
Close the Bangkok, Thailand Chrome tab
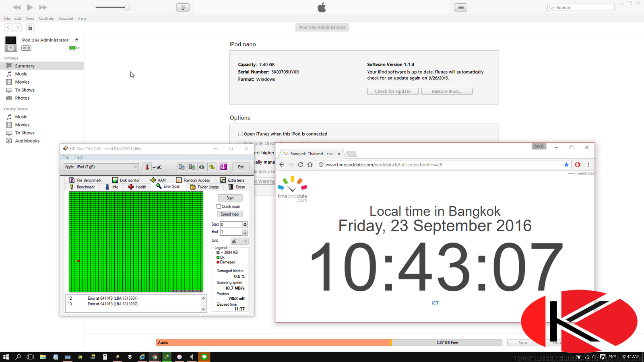pos(339,154)
